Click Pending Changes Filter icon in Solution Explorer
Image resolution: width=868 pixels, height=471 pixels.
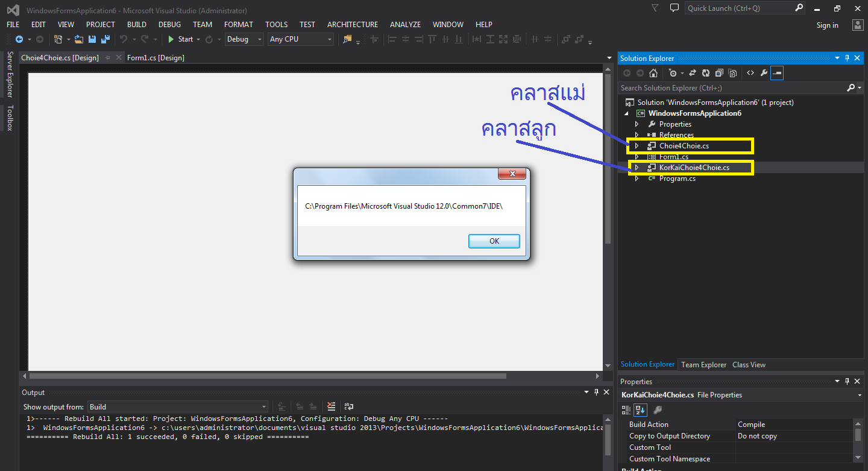coord(673,73)
